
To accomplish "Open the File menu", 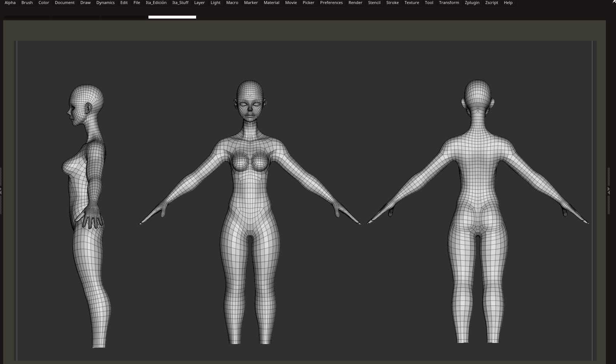I will [137, 3].
